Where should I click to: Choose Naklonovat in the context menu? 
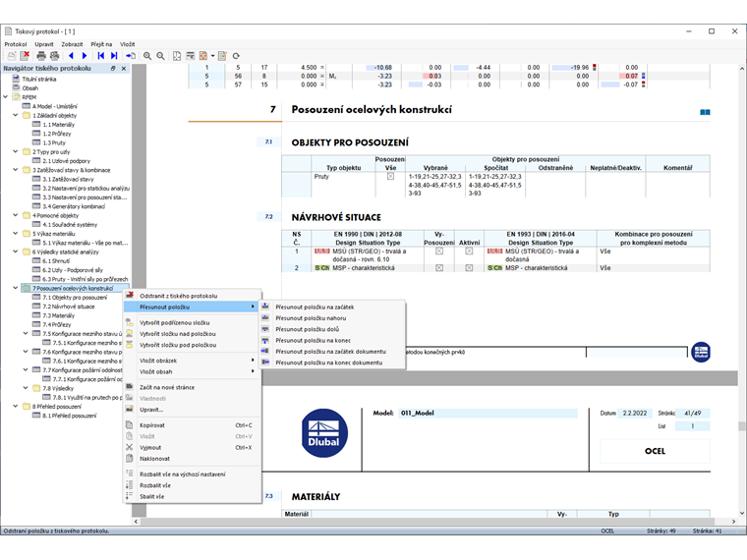click(193, 459)
